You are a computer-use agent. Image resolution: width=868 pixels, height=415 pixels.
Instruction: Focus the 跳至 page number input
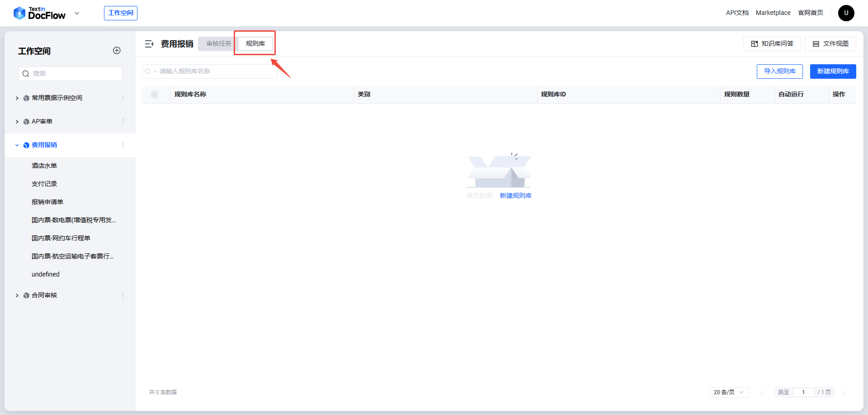coord(803,392)
